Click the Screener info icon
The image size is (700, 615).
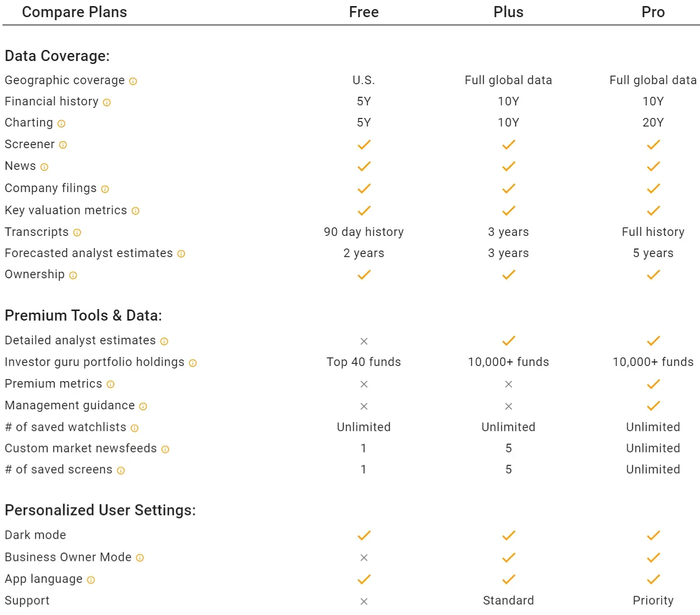(x=63, y=145)
